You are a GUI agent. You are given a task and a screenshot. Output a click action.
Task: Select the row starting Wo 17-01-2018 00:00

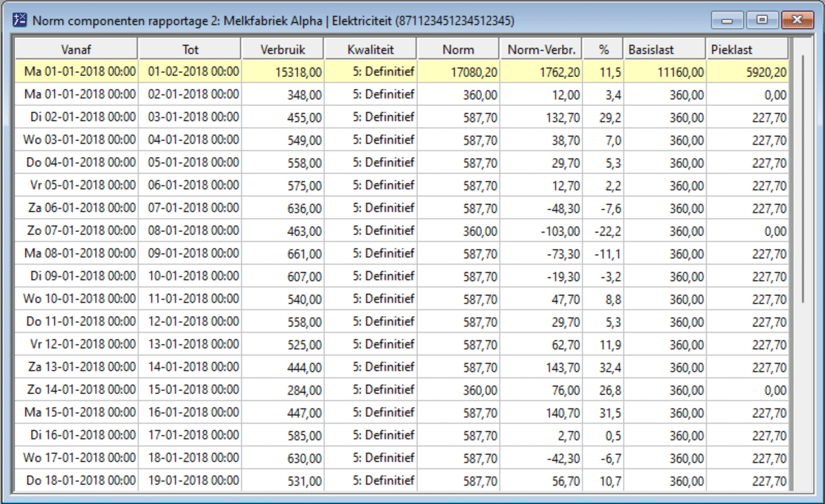[x=401, y=458]
